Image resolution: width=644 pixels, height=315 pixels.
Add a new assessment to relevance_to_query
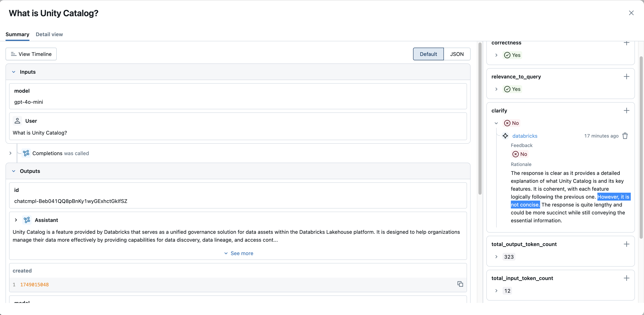point(626,76)
